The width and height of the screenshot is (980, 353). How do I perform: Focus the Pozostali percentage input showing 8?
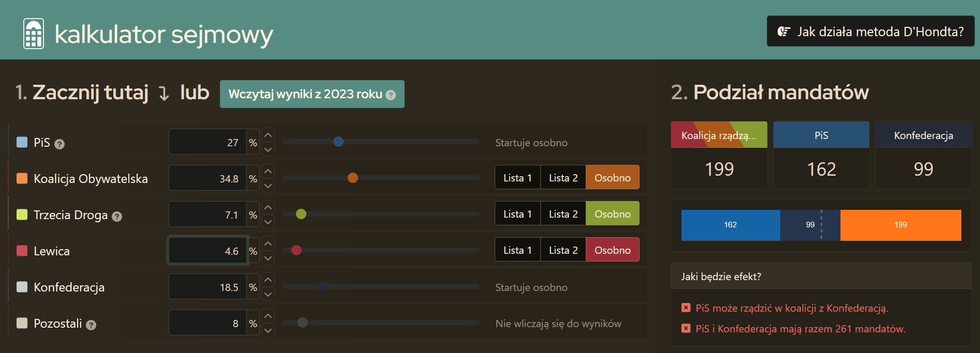pos(207,323)
